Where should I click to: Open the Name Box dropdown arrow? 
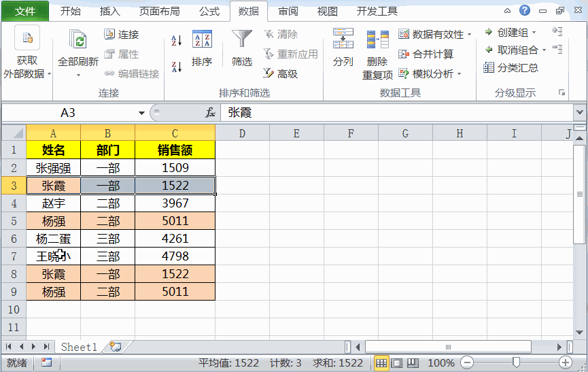(141, 113)
